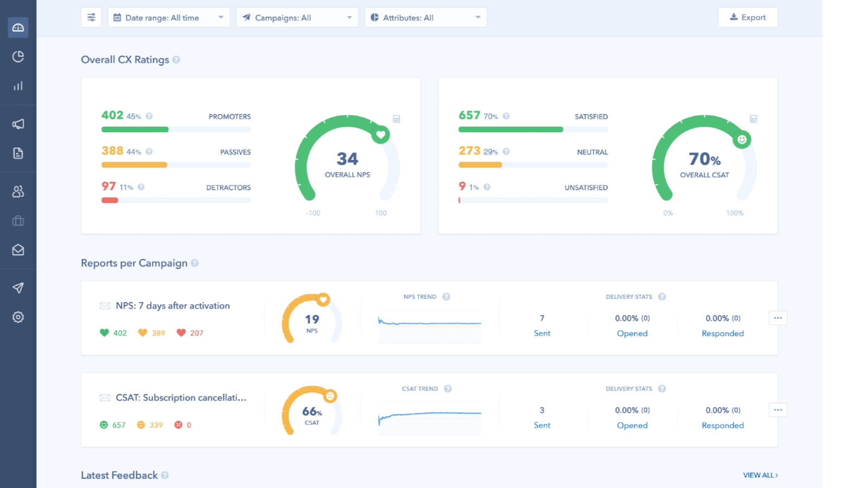This screenshot has width=868, height=488.
Task: Open the NPS: 7 days after activation campaign
Action: (x=173, y=306)
